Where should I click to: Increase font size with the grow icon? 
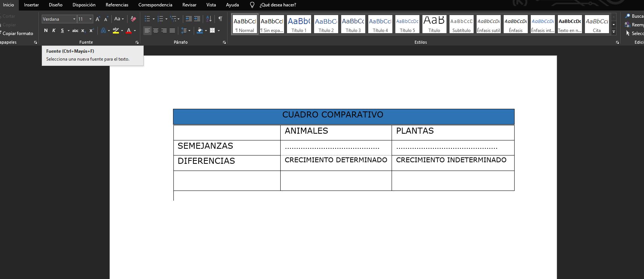click(x=98, y=19)
